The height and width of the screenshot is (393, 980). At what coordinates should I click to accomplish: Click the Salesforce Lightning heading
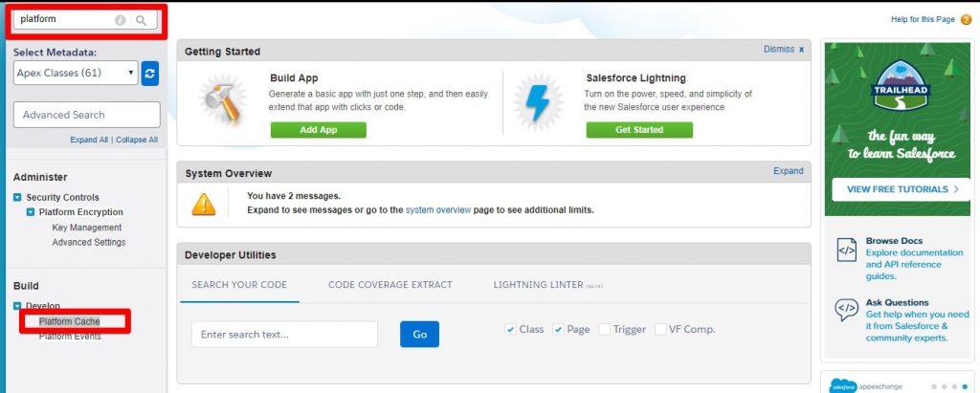[x=635, y=78]
